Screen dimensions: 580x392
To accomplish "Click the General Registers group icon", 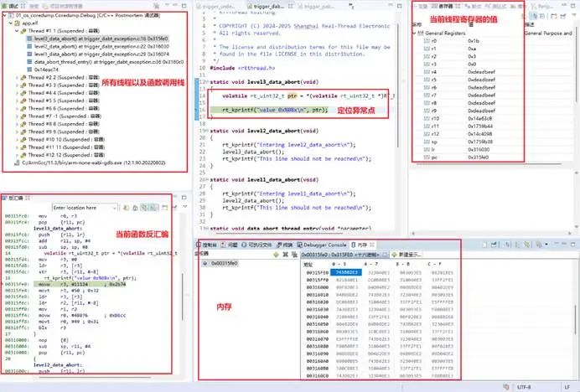I will click(421, 34).
